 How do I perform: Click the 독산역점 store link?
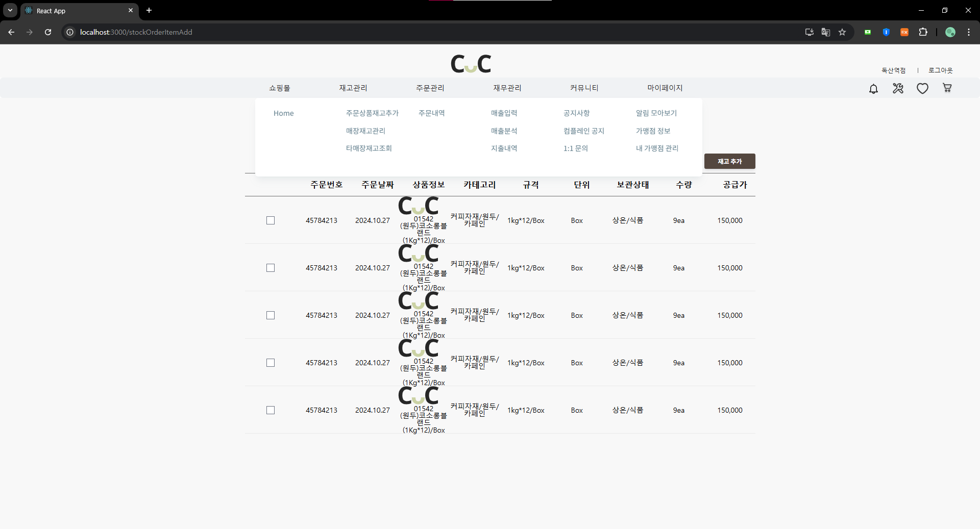tap(894, 70)
